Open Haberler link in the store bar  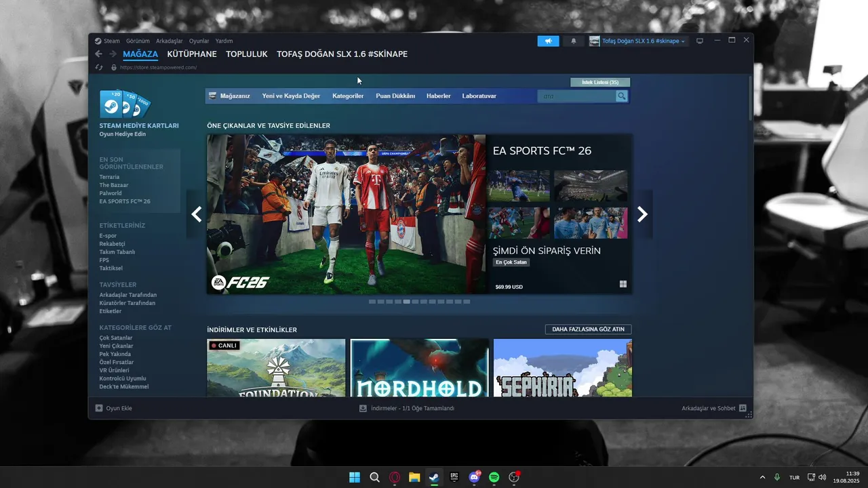[x=438, y=96]
